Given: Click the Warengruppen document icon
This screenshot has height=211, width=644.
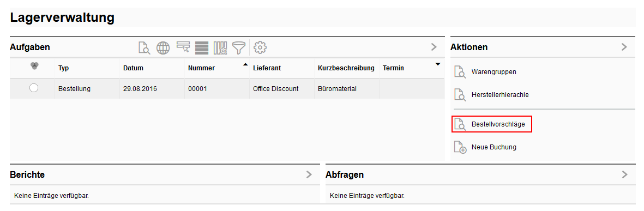Looking at the screenshot, I should [x=460, y=71].
